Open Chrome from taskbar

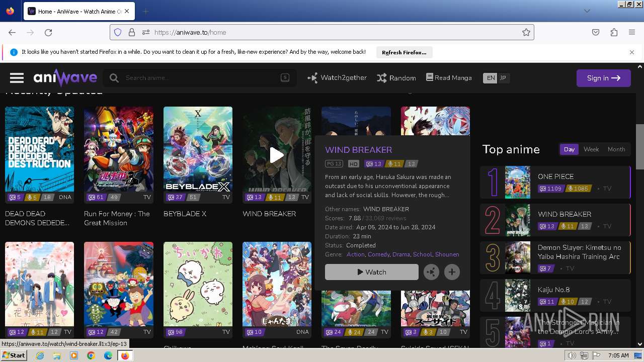point(91,355)
